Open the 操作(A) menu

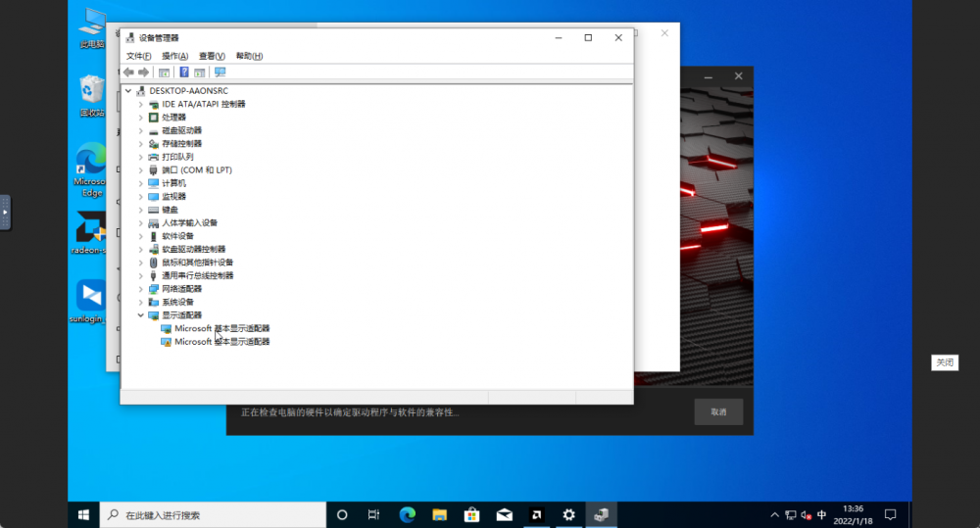(x=175, y=56)
